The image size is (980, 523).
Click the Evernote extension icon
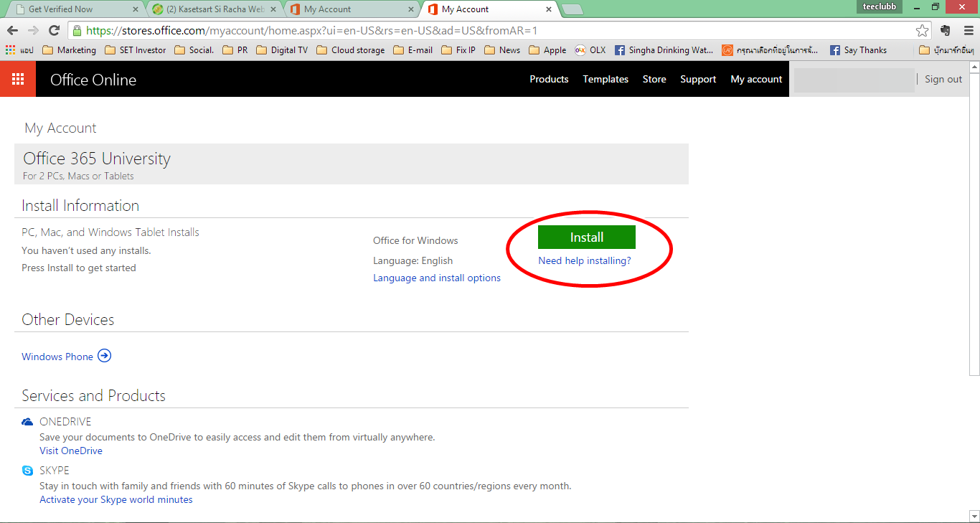(945, 30)
